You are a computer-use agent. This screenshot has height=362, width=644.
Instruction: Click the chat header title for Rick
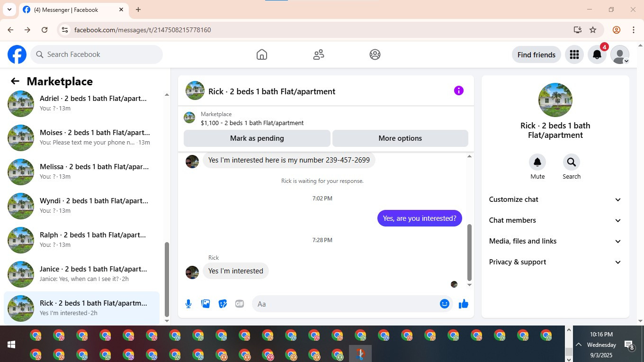272,91
